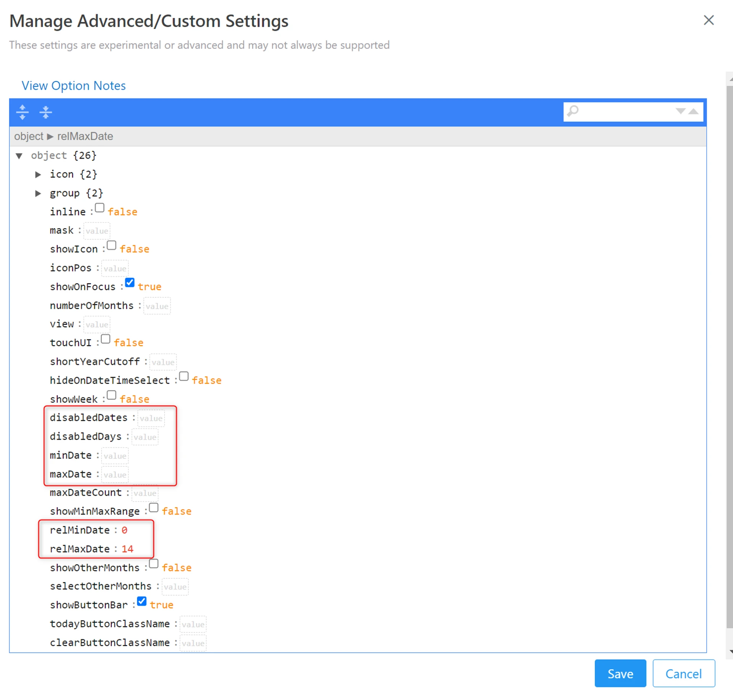Collapse the root object {26} node
The height and width of the screenshot is (700, 733).
point(19,156)
